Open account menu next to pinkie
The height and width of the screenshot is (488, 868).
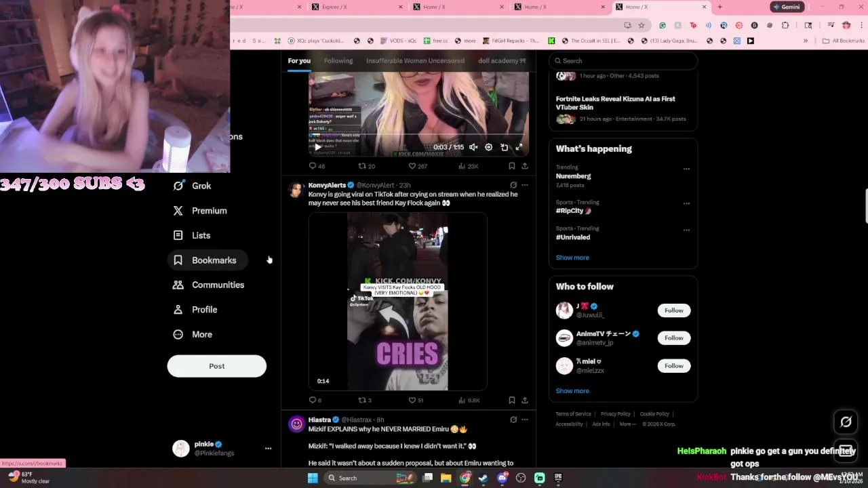268,448
